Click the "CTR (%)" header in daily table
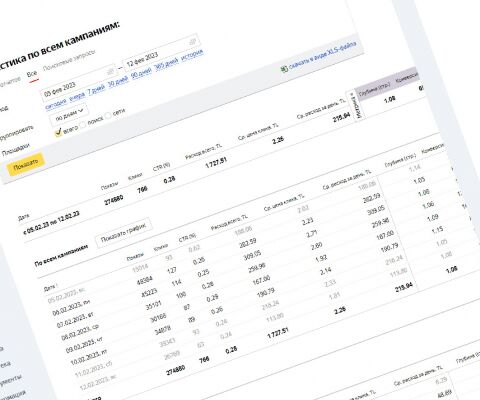 click(187, 238)
